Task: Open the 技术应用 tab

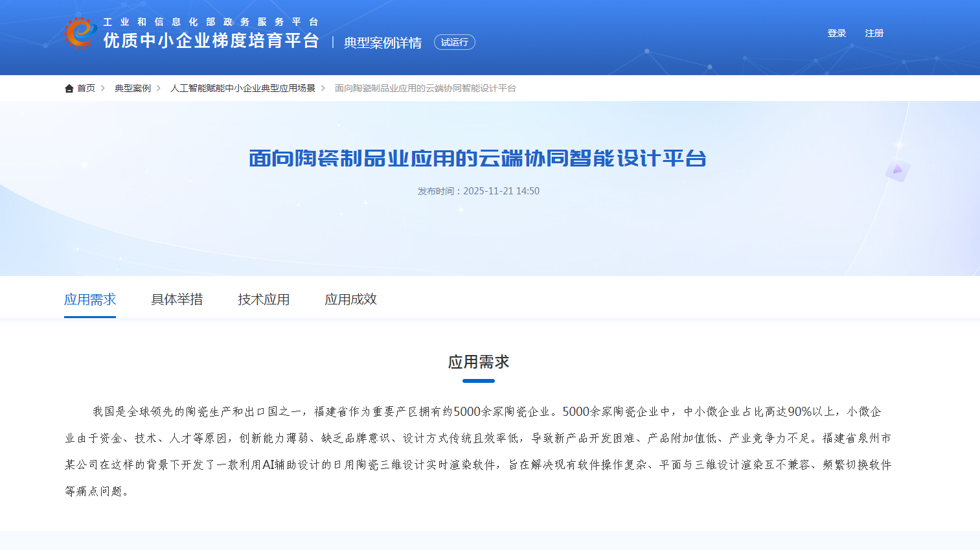Action: 263,299
